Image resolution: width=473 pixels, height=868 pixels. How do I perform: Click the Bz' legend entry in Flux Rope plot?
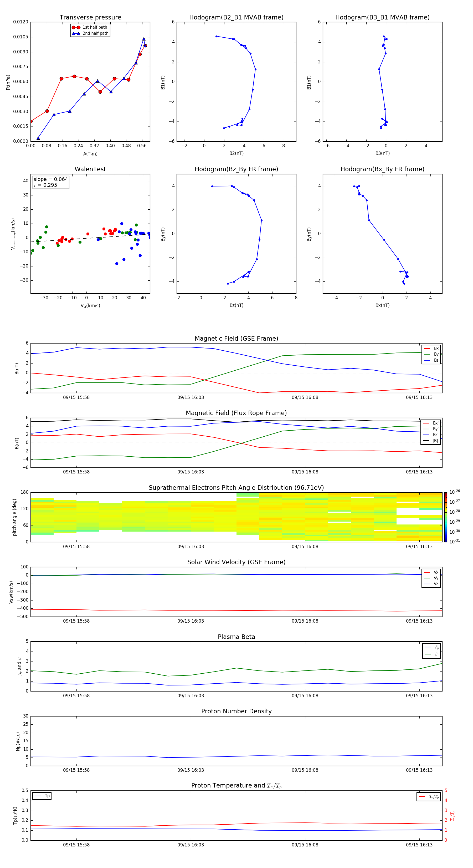(431, 435)
